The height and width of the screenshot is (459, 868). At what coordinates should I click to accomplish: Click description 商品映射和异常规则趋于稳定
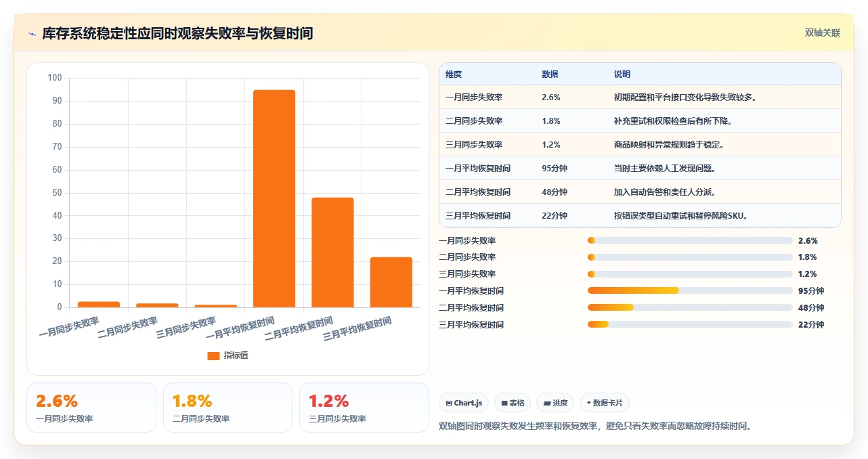click(669, 145)
